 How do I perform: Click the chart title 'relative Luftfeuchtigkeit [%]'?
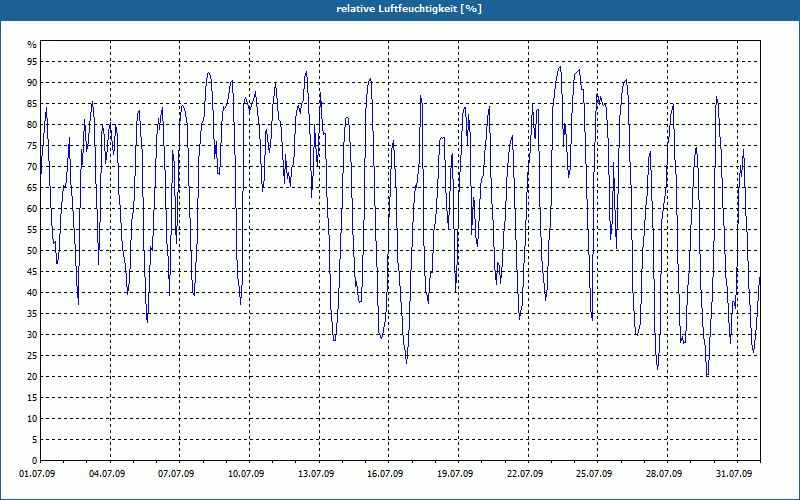409,9
